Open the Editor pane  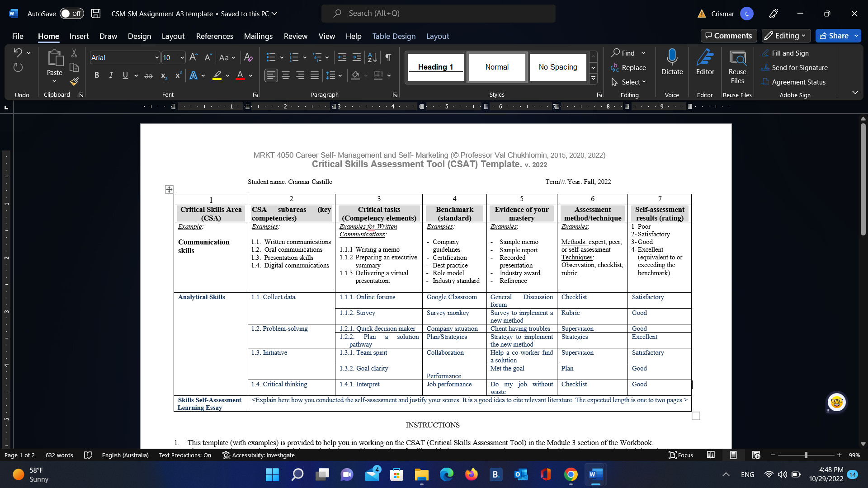(705, 63)
